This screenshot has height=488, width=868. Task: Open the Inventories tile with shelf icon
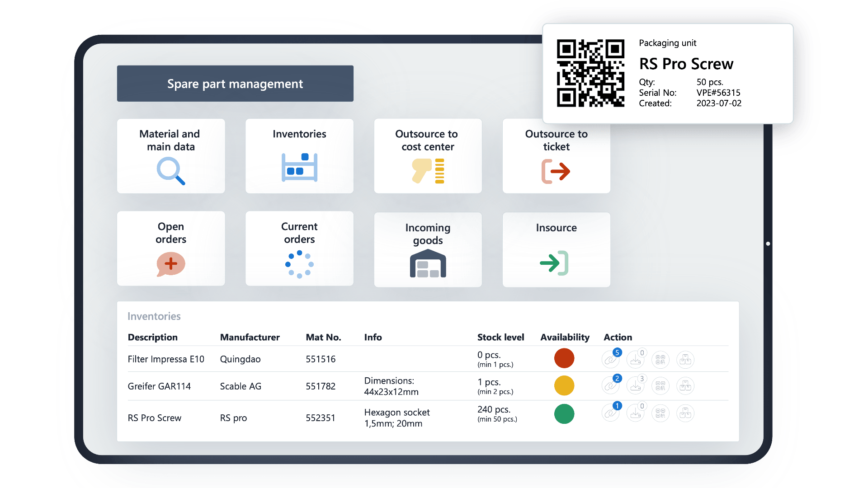point(299,156)
